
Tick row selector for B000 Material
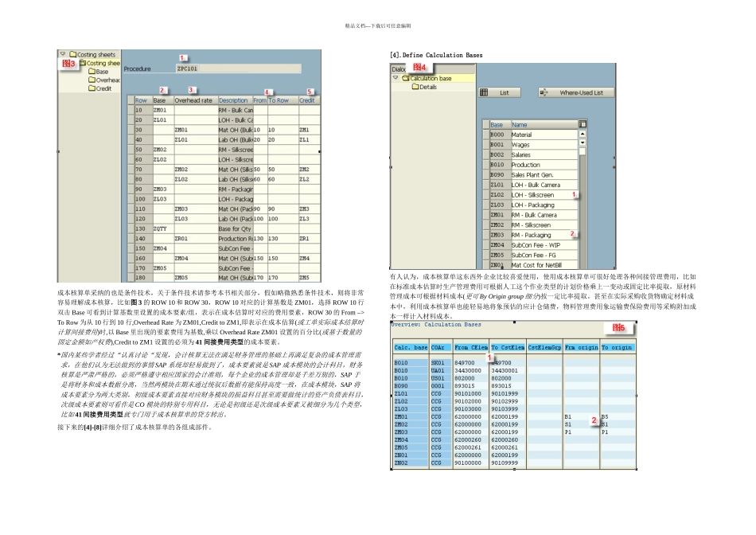(x=486, y=135)
